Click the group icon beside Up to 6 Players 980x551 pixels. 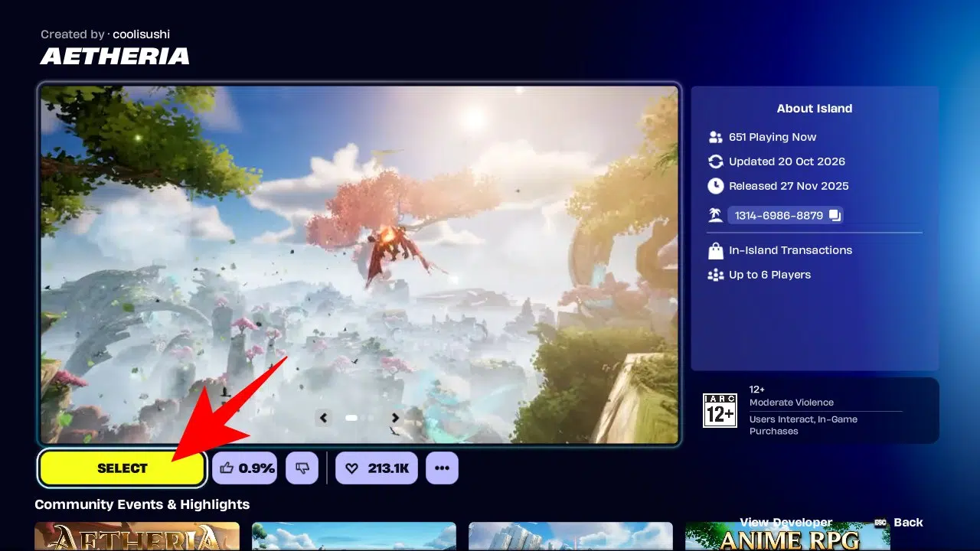[716, 275]
